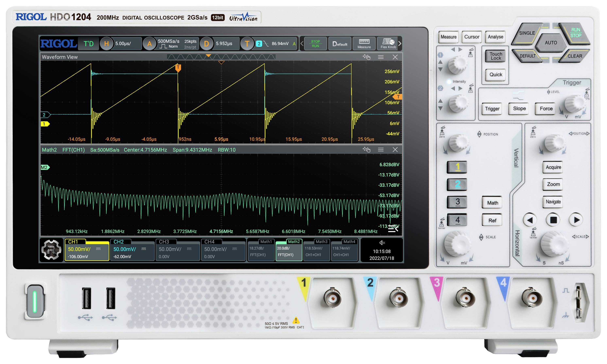Open the Math2 window hamburger menu
Image resolution: width=607 pixels, height=364 pixels.
point(381,150)
